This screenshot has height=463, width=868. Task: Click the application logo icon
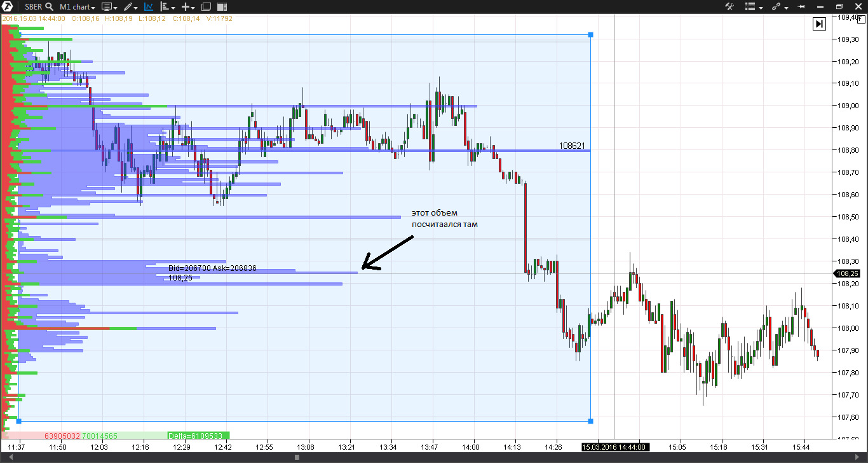point(8,6)
